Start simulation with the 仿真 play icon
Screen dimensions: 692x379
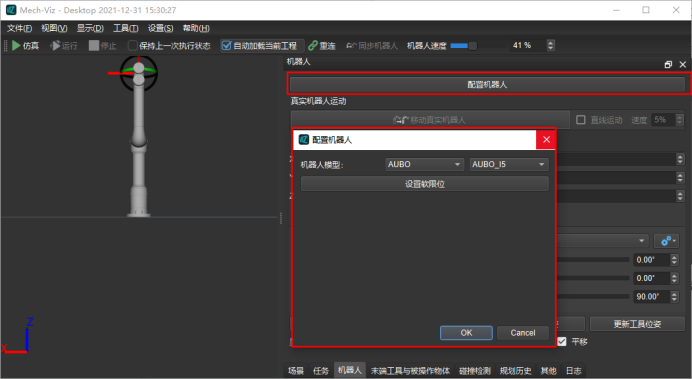tap(16, 45)
